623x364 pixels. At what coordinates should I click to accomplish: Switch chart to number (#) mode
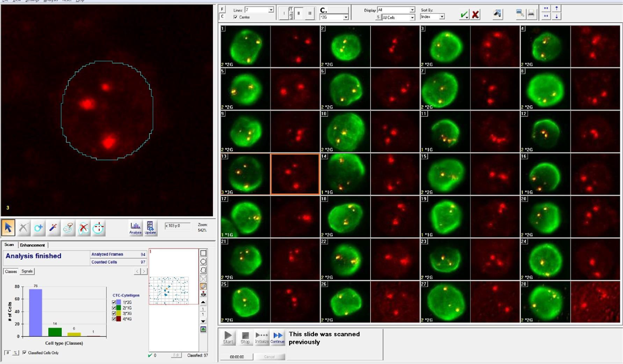coord(7,353)
